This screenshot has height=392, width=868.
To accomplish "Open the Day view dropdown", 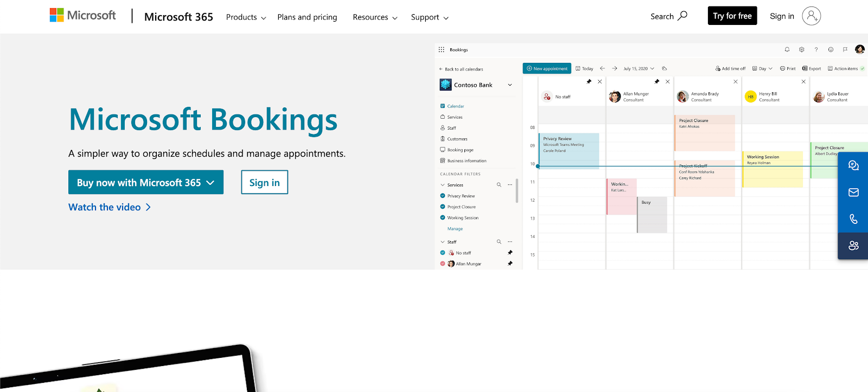I will (762, 68).
